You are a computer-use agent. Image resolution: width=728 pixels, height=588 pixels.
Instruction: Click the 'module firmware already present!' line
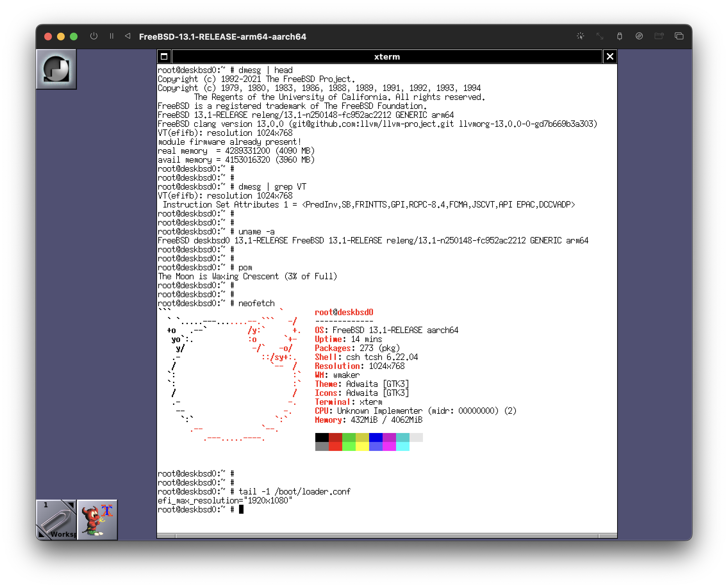(229, 142)
